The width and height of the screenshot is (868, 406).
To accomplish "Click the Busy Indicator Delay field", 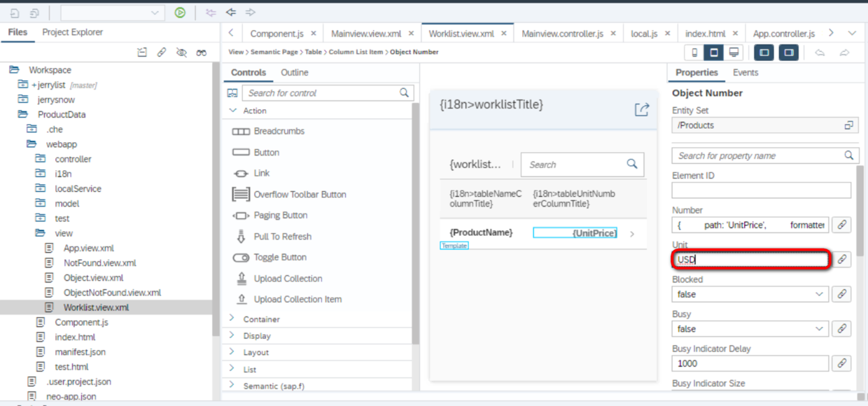I will tap(750, 363).
